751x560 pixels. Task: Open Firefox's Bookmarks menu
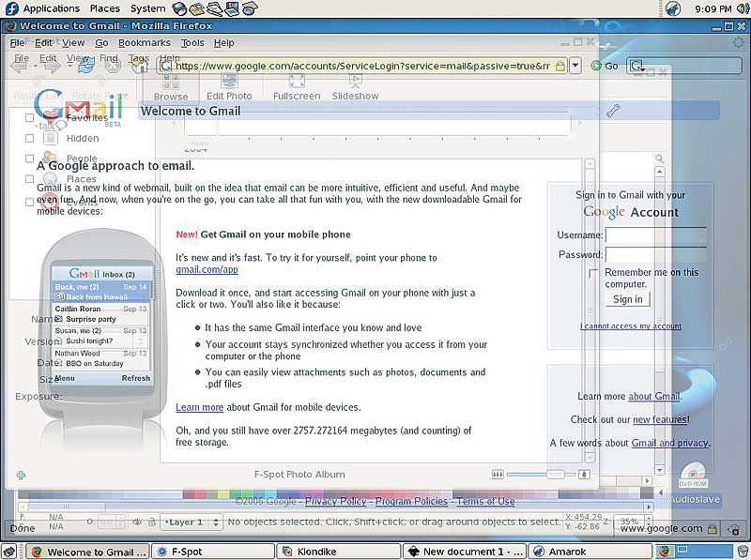click(145, 43)
